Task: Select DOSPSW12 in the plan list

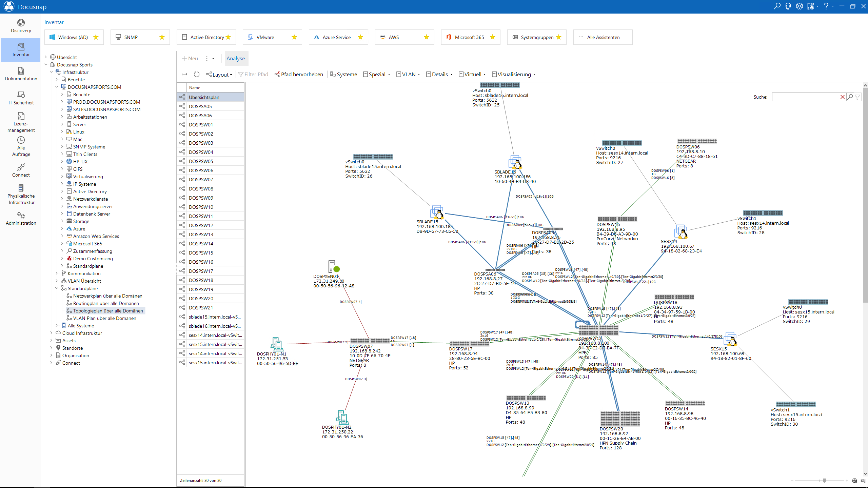Action: pyautogui.click(x=201, y=225)
